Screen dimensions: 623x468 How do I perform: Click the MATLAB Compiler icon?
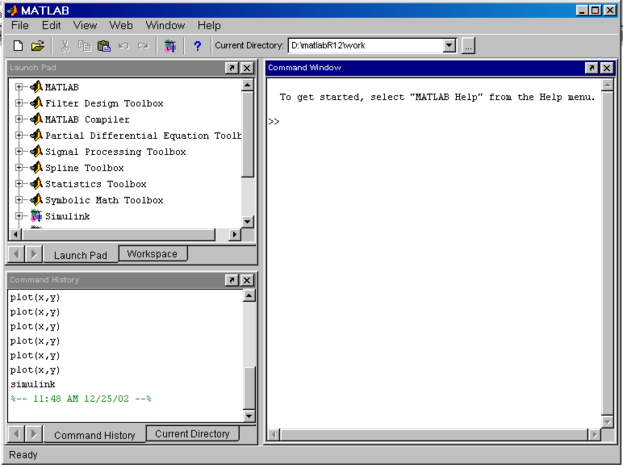point(37,119)
